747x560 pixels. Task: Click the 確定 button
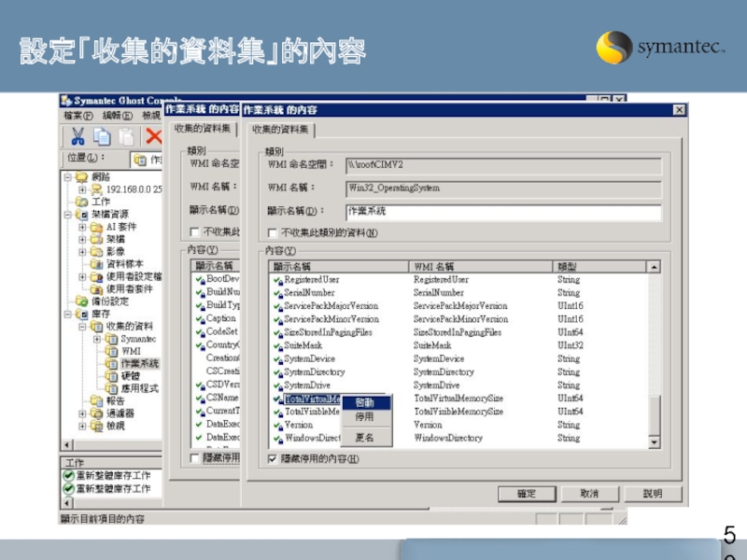click(527, 494)
